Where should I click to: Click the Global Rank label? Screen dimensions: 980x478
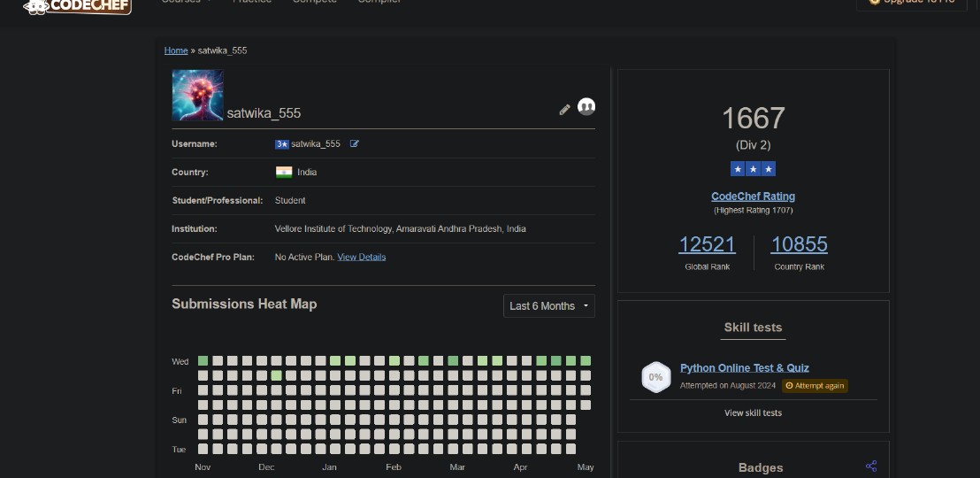707,267
